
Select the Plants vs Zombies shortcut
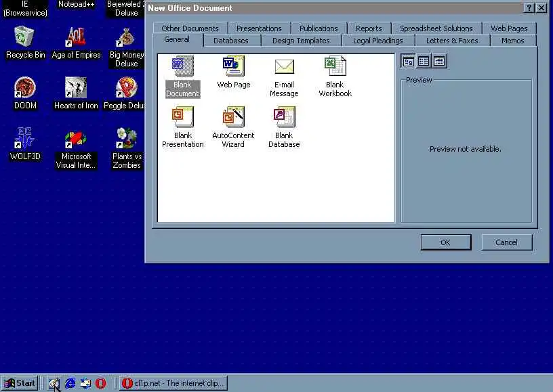[127, 149]
